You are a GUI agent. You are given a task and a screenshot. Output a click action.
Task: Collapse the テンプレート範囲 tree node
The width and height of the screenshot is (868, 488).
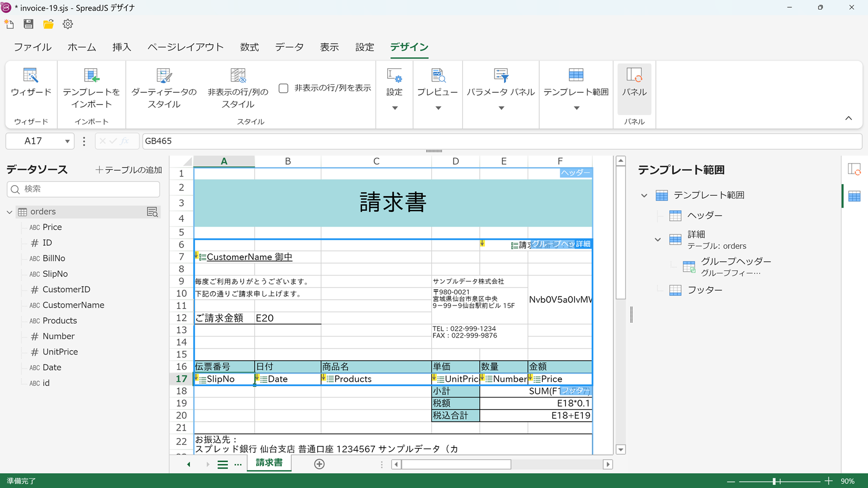tap(644, 195)
